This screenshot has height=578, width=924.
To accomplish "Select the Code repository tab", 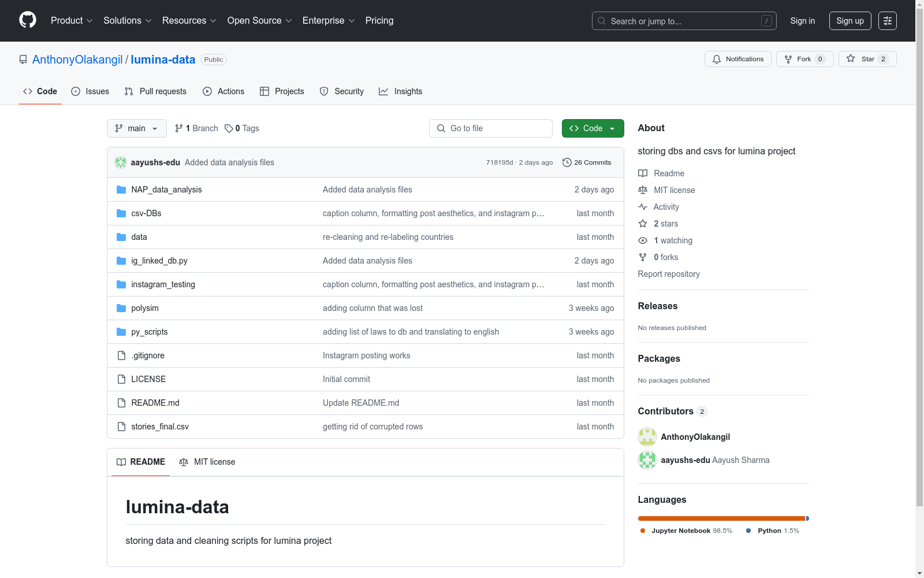I will (x=40, y=91).
